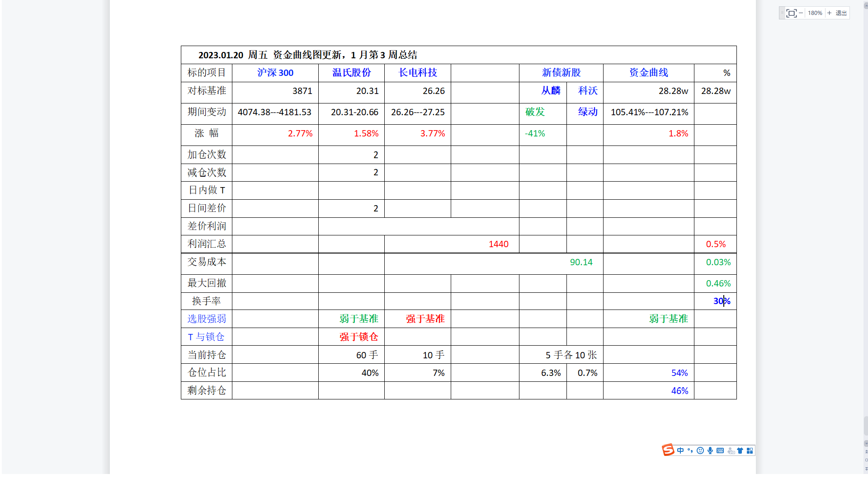Open the soft keyboard icon

coord(720,450)
